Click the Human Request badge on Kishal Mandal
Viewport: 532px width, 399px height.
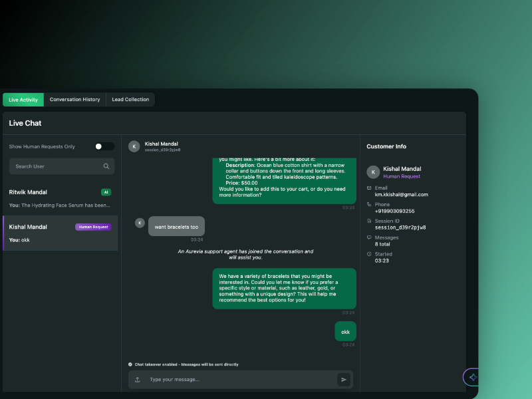pos(93,227)
